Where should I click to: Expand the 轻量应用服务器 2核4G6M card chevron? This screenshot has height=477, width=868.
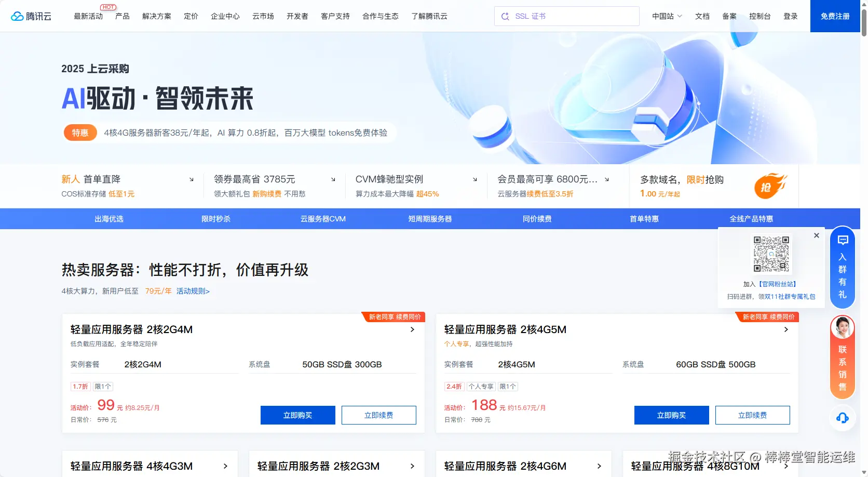[599, 466]
